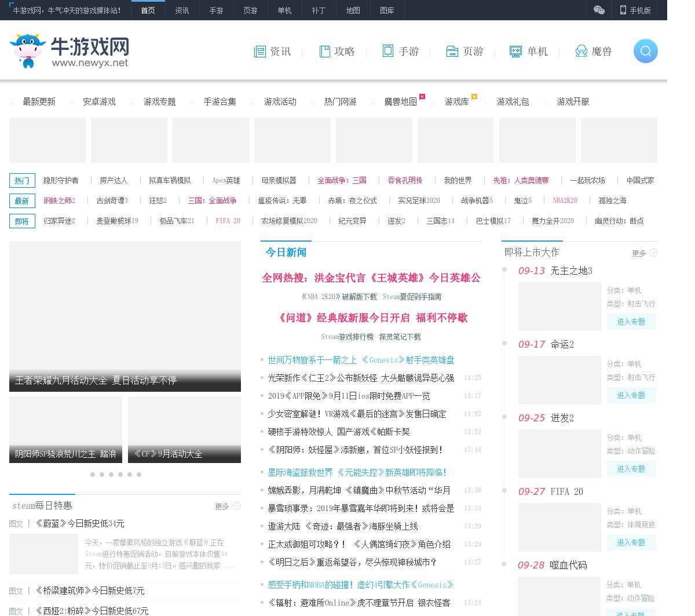The height and width of the screenshot is (616, 695).
Task: Click the 王者荣耀九月活动大全 banner image
Action: coord(125,316)
